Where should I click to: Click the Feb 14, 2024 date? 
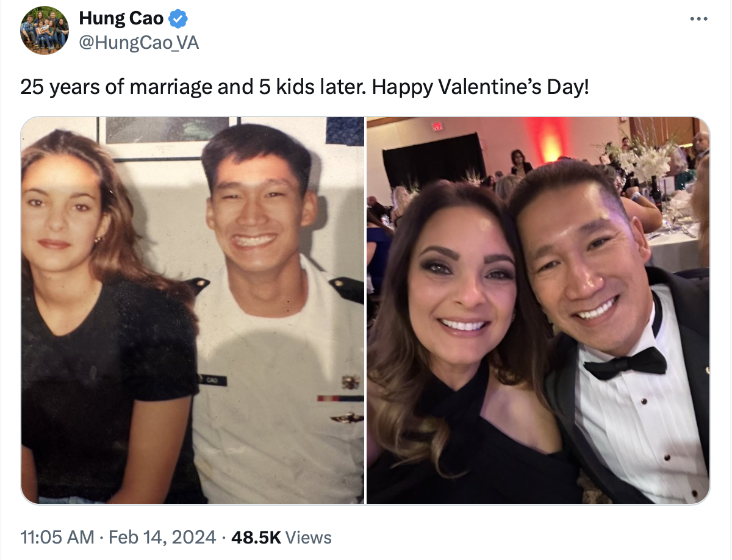click(x=162, y=537)
